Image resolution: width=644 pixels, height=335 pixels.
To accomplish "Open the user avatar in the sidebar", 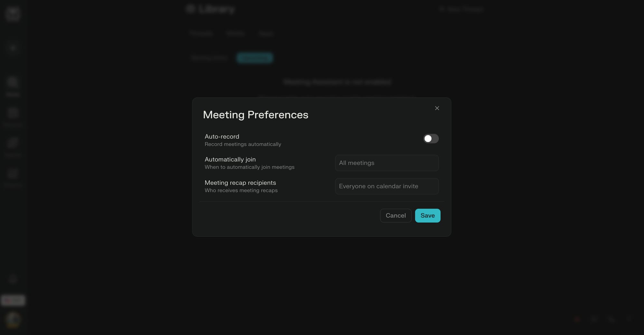I will coord(13,320).
